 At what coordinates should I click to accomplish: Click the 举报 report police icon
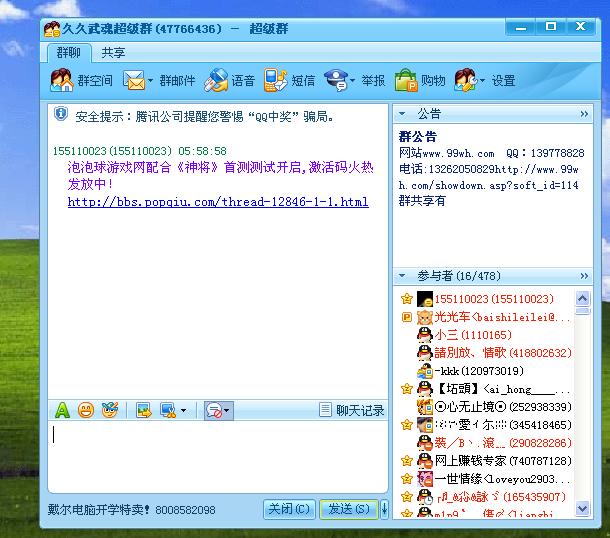point(336,80)
